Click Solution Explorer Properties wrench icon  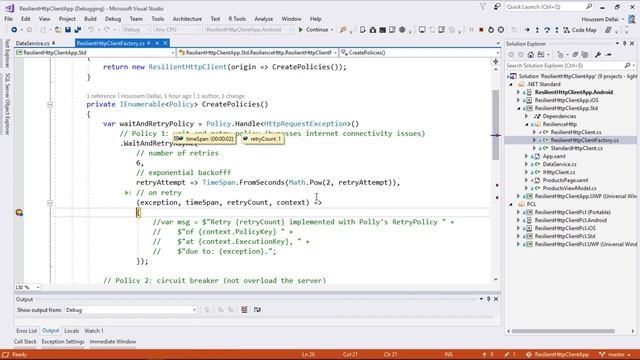(x=598, y=55)
